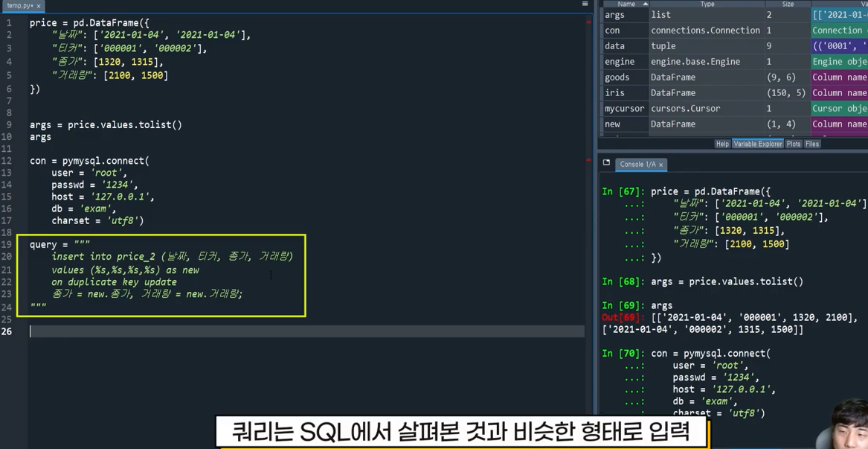Screen dimensions: 868x449
Task: Sort variables by the Type column header
Action: (707, 4)
